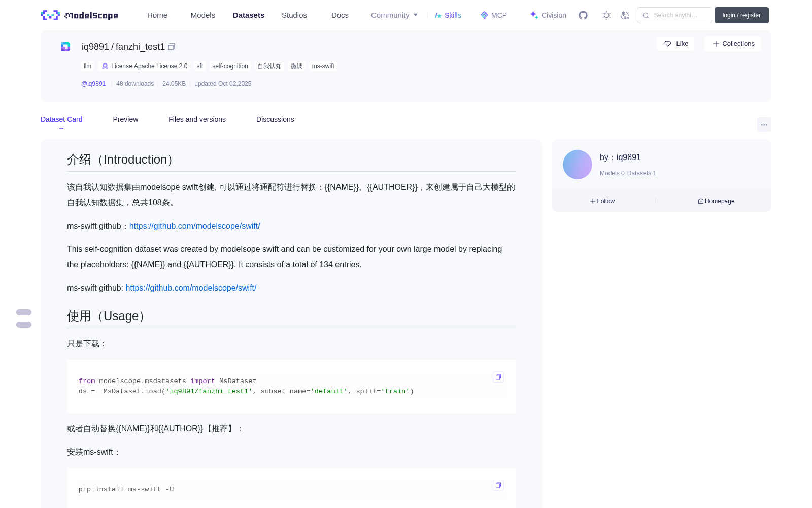Click the by：iq9891 name in sidebar
The image size is (812, 508).
point(620,157)
